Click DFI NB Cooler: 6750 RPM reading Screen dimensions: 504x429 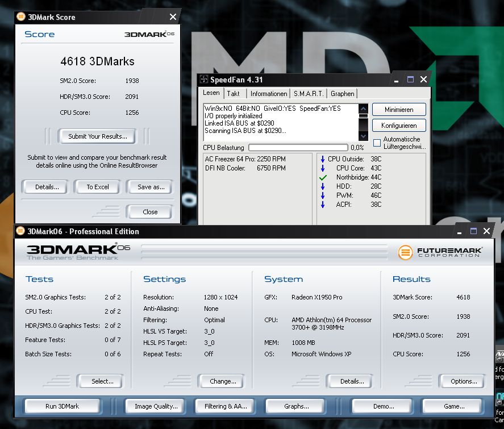[245, 168]
